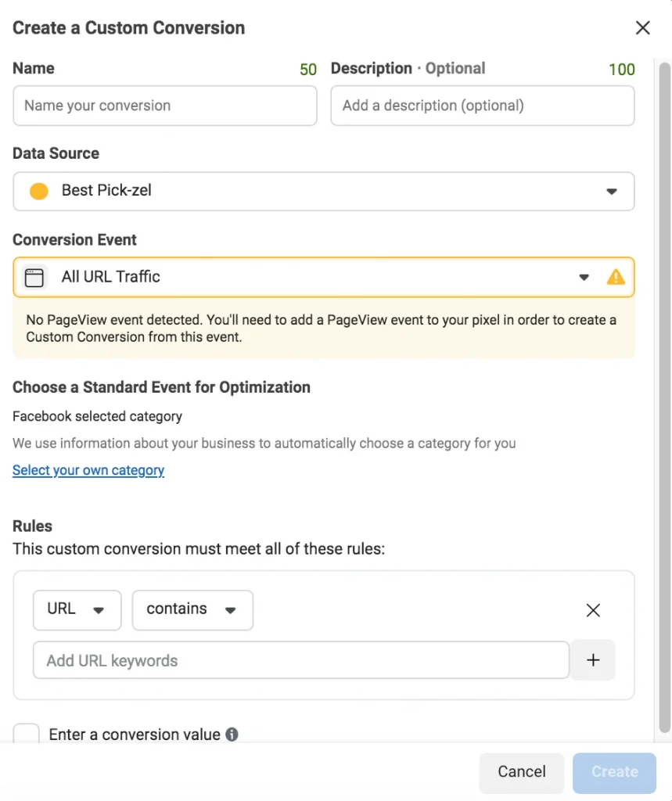Close the Create a Custom Conversion dialog
Image resolution: width=672 pixels, height=801 pixels.
643,28
